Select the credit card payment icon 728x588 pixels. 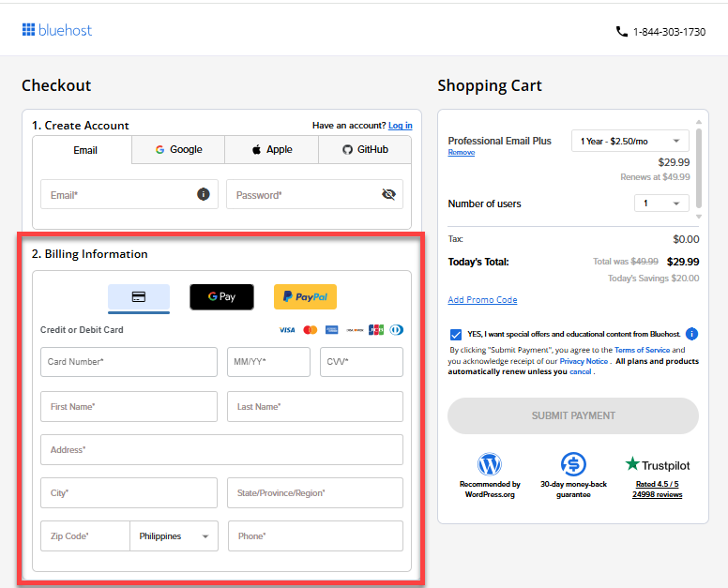coord(139,297)
